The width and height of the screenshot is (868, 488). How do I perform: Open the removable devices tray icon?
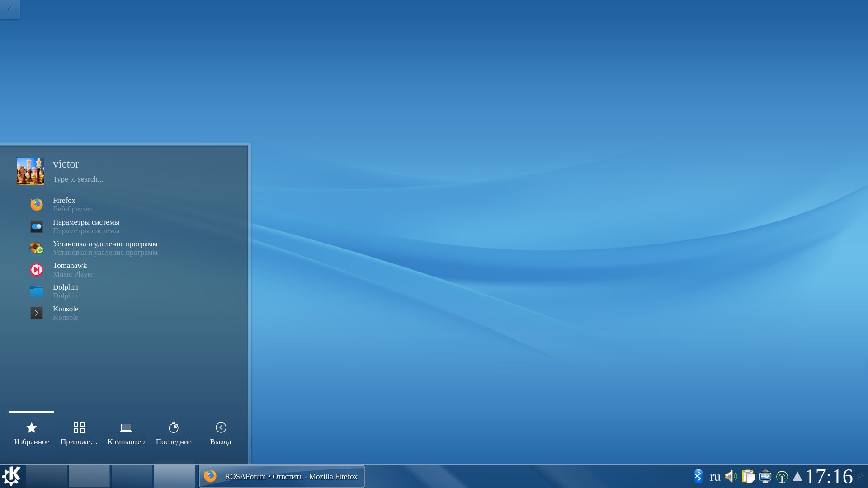click(x=765, y=476)
